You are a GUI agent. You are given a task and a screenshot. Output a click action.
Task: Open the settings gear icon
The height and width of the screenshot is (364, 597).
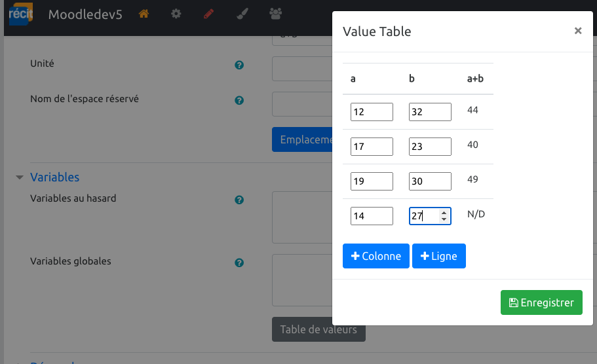pos(176,14)
